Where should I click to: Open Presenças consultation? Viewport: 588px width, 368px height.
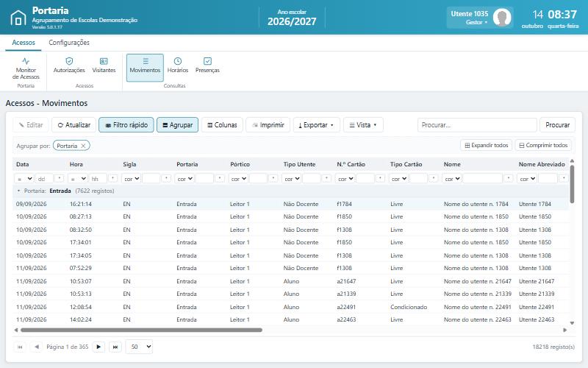pos(207,66)
